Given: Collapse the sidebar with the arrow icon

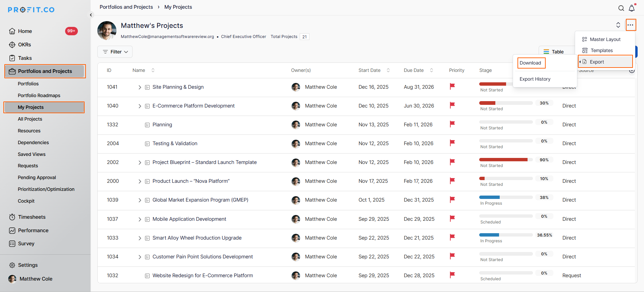Looking at the screenshot, I should click(x=91, y=15).
